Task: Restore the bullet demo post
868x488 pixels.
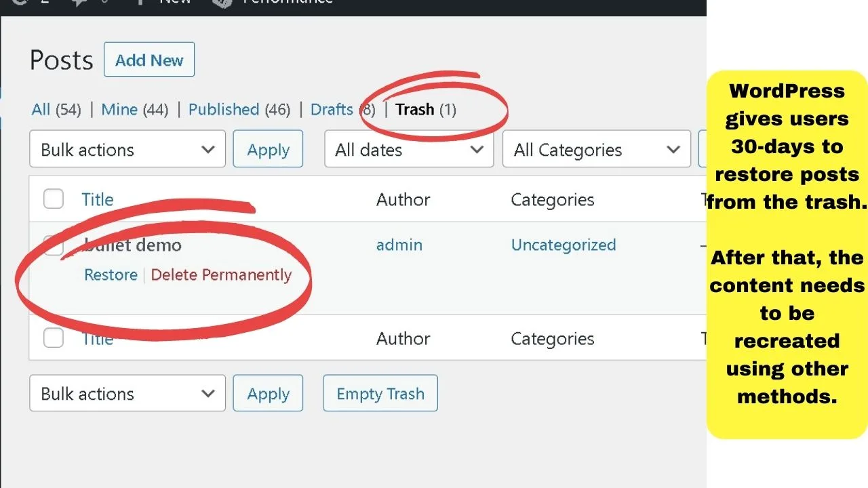Action: click(111, 274)
